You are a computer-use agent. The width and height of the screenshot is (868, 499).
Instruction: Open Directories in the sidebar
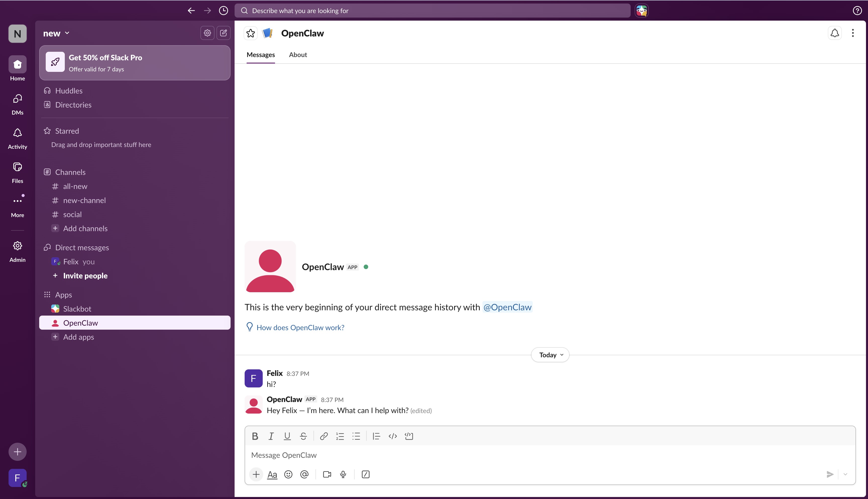pos(135,105)
